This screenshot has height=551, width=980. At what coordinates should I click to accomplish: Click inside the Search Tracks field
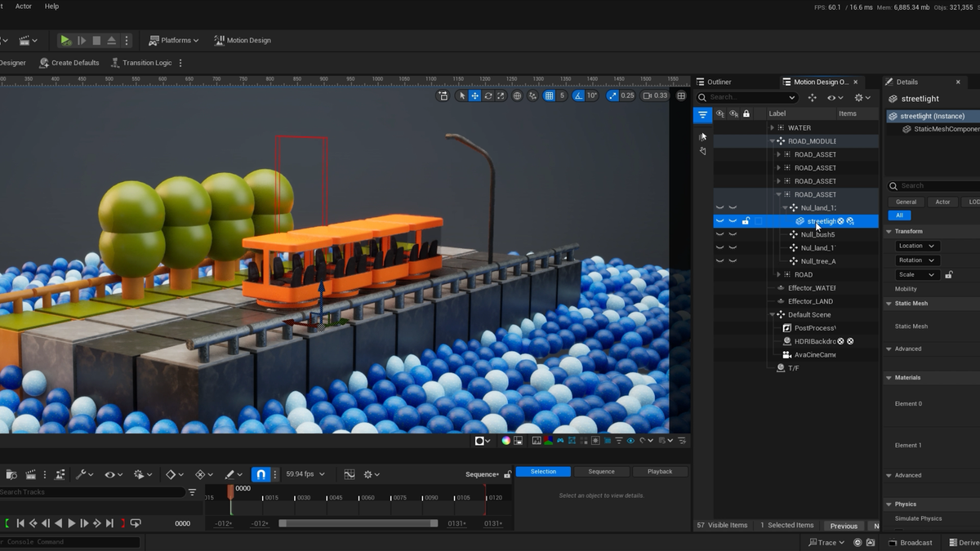90,491
